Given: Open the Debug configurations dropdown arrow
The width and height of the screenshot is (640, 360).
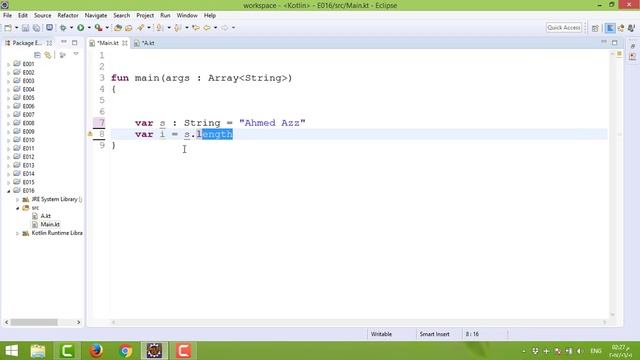Looking at the screenshot, I should coord(71,28).
